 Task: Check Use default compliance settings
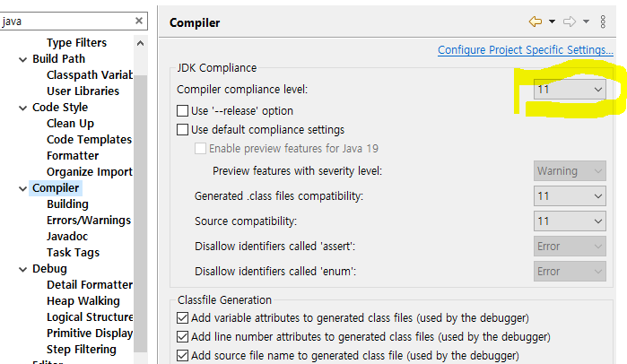[183, 130]
